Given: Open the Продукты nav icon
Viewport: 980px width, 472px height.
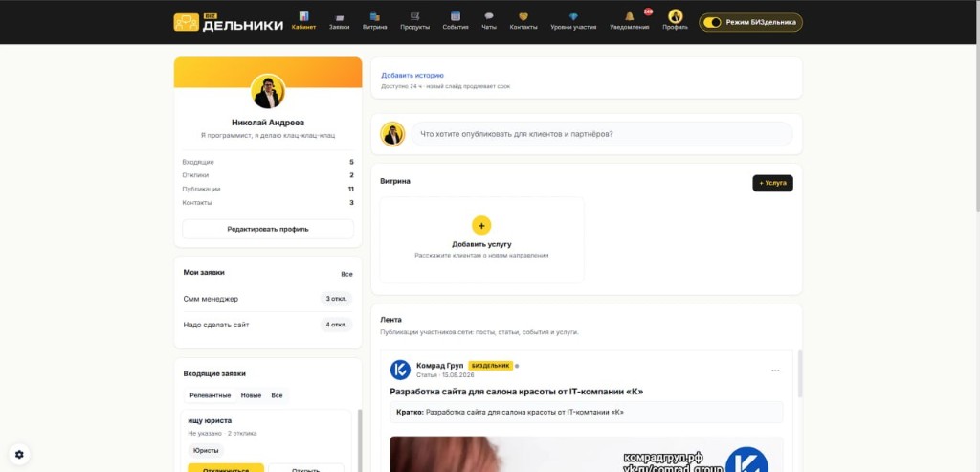Looking at the screenshot, I should [x=415, y=17].
